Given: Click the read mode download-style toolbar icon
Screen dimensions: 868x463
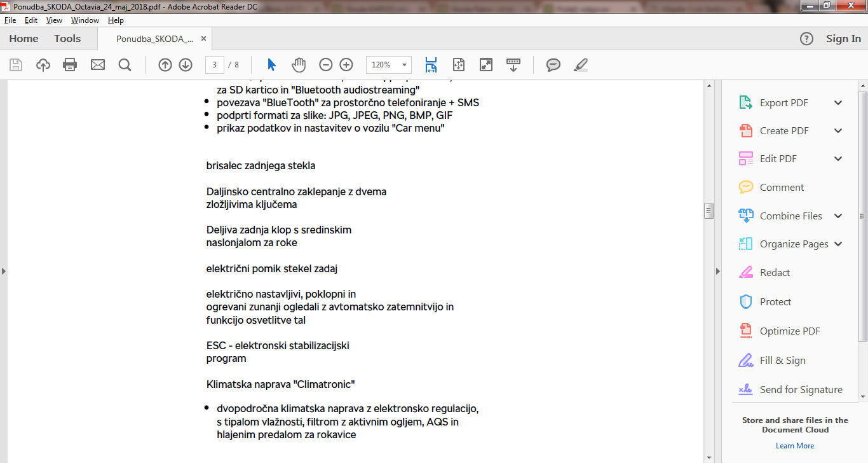Looking at the screenshot, I should point(513,64).
